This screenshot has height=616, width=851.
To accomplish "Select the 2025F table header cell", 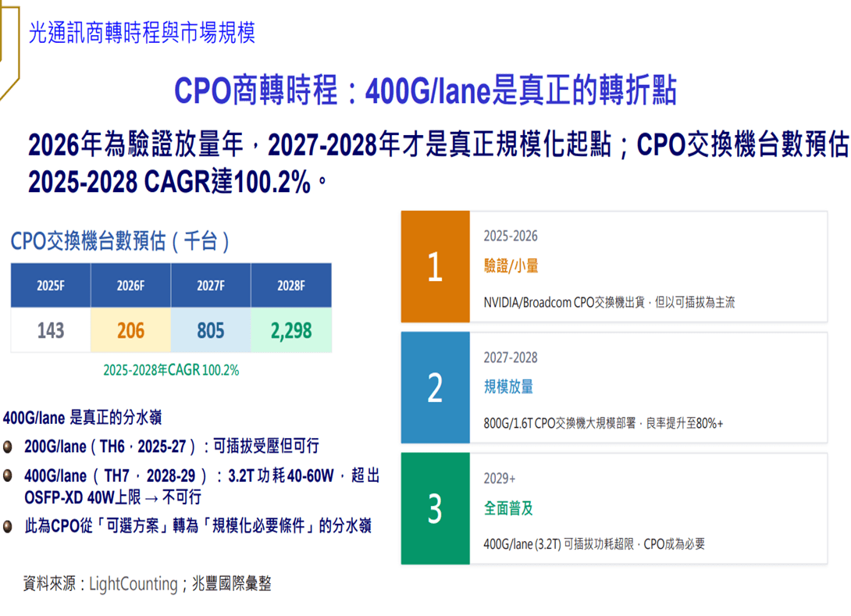I will pos(51,286).
